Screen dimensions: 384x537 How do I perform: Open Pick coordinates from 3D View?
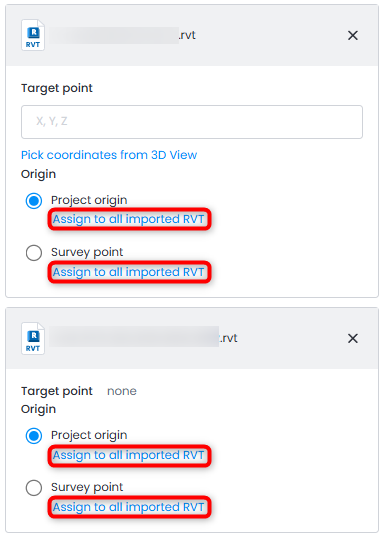click(x=109, y=155)
